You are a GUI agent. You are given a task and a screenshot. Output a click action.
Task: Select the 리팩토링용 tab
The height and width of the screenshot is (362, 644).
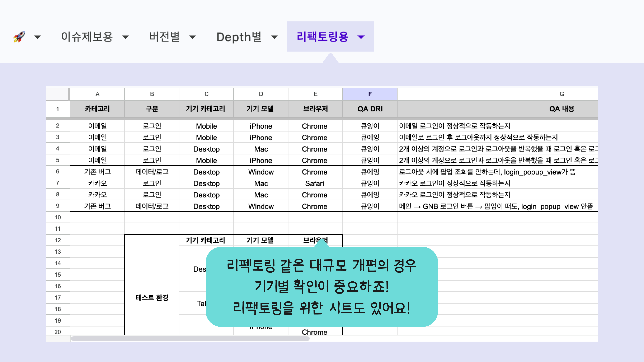coord(322,37)
